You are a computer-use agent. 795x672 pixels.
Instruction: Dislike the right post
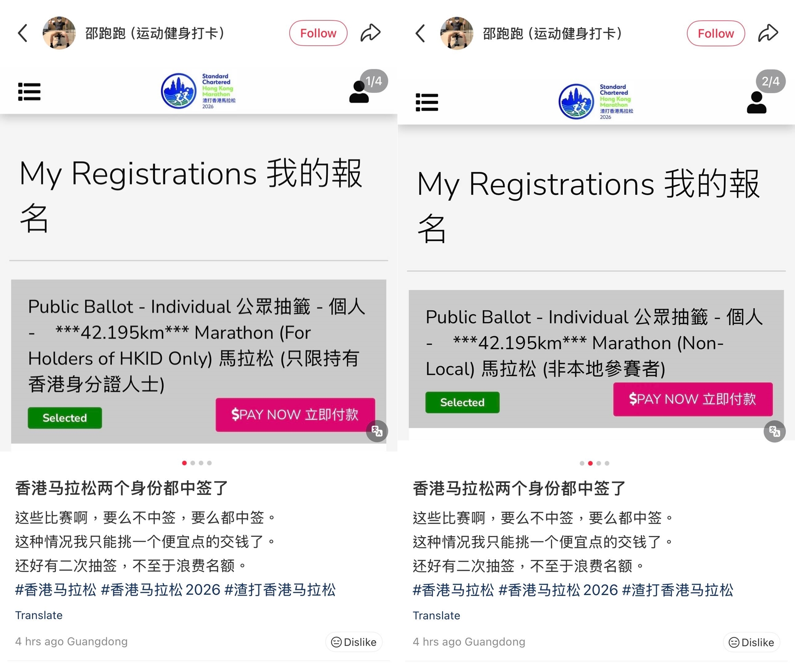(x=751, y=642)
